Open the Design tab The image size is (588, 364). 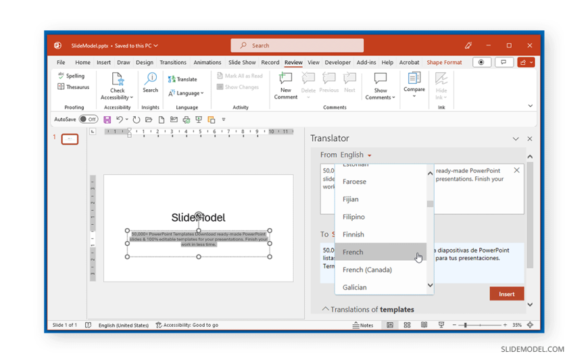(x=145, y=62)
